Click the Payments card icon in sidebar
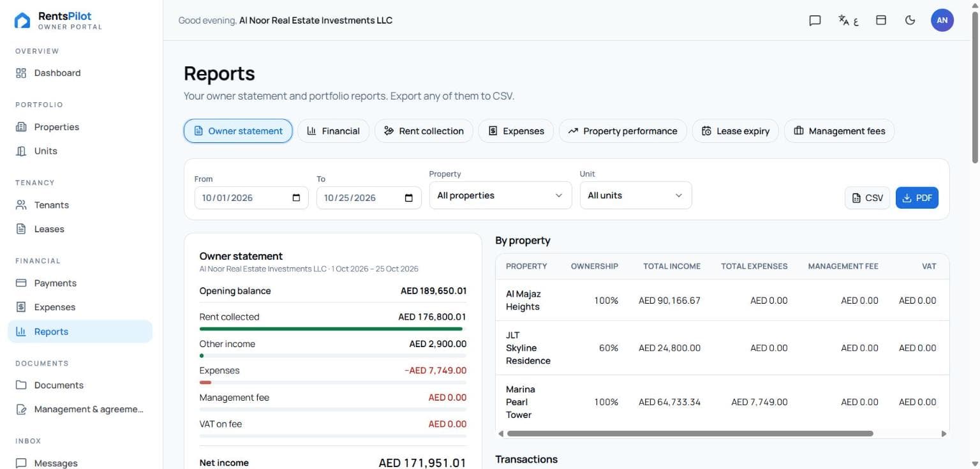Viewport: 980px width, 469px height. (x=21, y=283)
